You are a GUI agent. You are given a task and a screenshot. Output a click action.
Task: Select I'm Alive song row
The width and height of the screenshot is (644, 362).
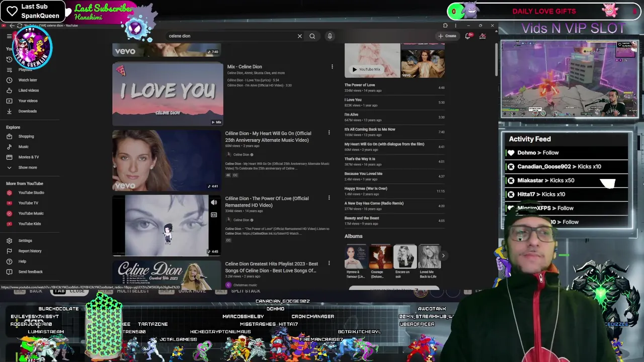[x=394, y=117]
